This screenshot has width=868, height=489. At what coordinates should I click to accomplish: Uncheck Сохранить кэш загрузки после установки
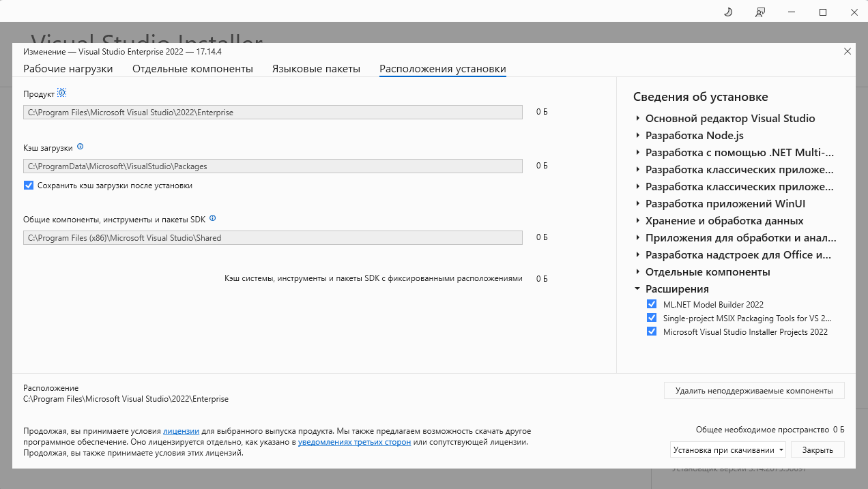29,186
